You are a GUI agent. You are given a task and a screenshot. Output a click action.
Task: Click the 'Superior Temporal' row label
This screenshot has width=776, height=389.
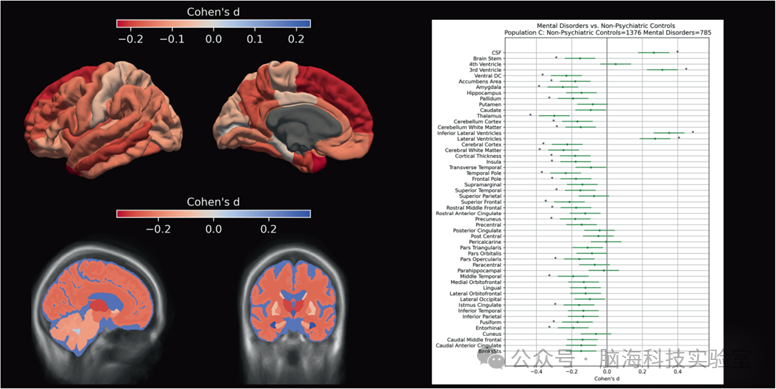(479, 191)
